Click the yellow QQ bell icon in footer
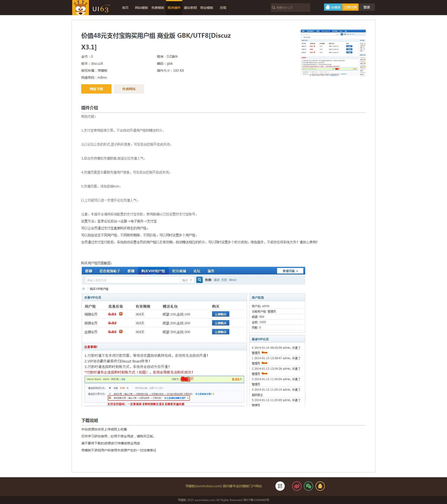447x504 pixels. 320,486
